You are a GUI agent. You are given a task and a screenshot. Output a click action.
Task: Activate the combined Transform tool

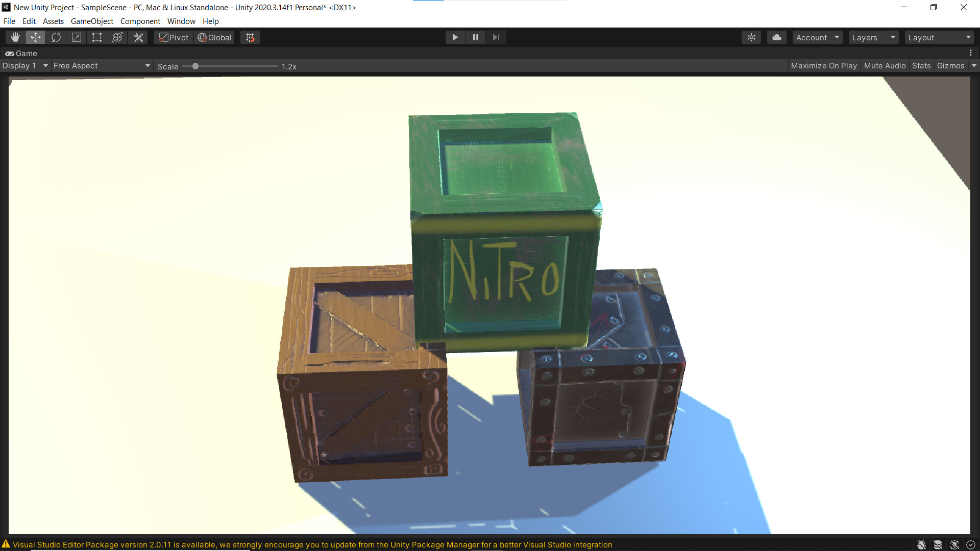click(x=117, y=37)
